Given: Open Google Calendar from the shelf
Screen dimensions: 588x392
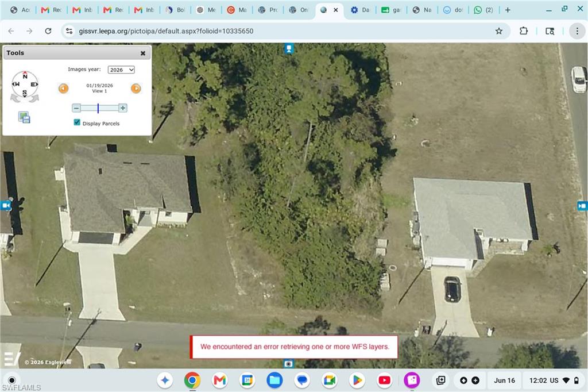Looking at the screenshot, I should [247, 381].
